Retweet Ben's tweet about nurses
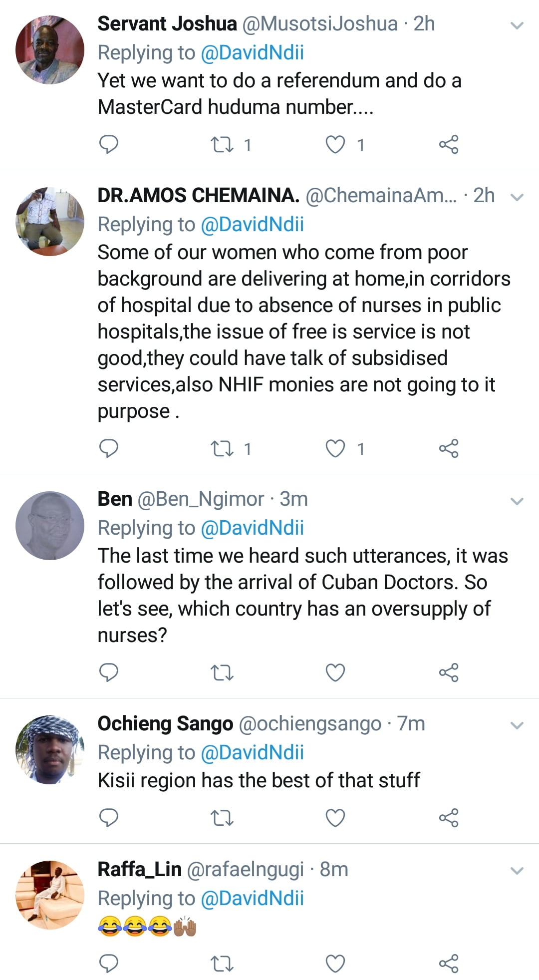Screen dimensions: 539x980 coord(222,673)
